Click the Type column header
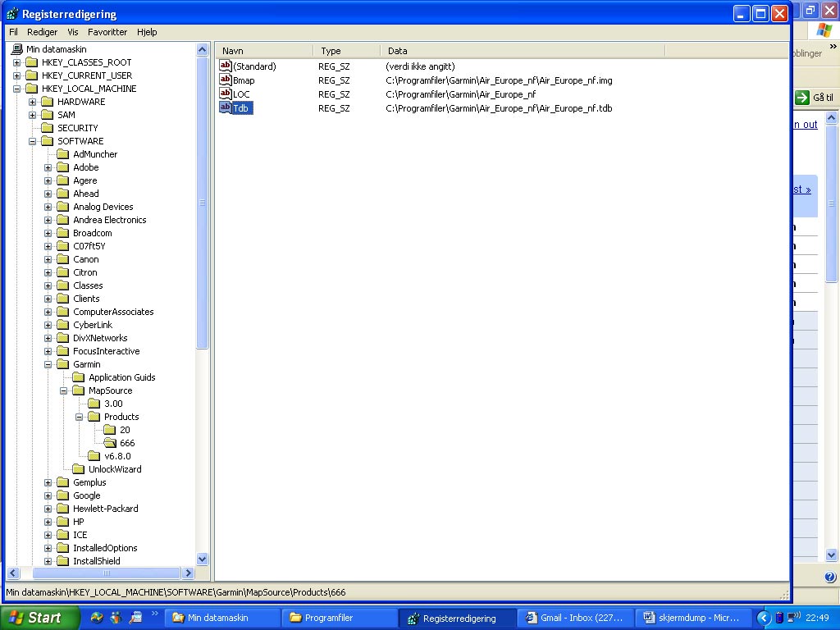Image resolution: width=840 pixels, height=630 pixels. tap(347, 51)
